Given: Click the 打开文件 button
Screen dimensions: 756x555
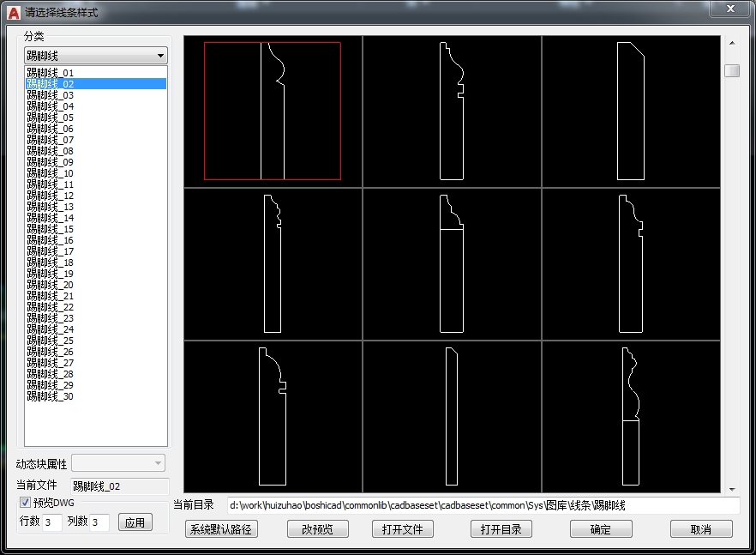Looking at the screenshot, I should click(403, 529).
